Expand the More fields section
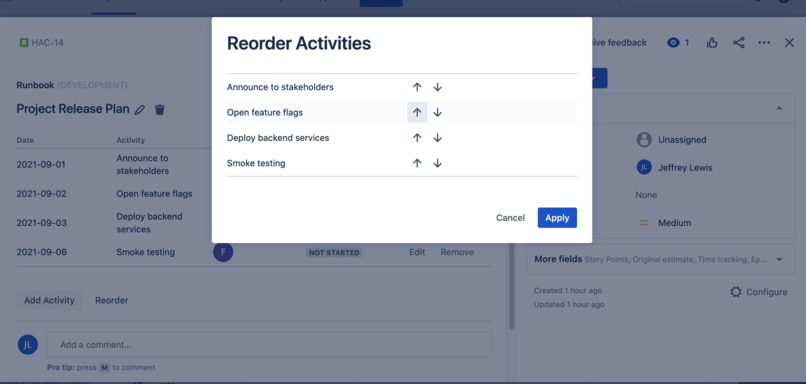 (661, 260)
